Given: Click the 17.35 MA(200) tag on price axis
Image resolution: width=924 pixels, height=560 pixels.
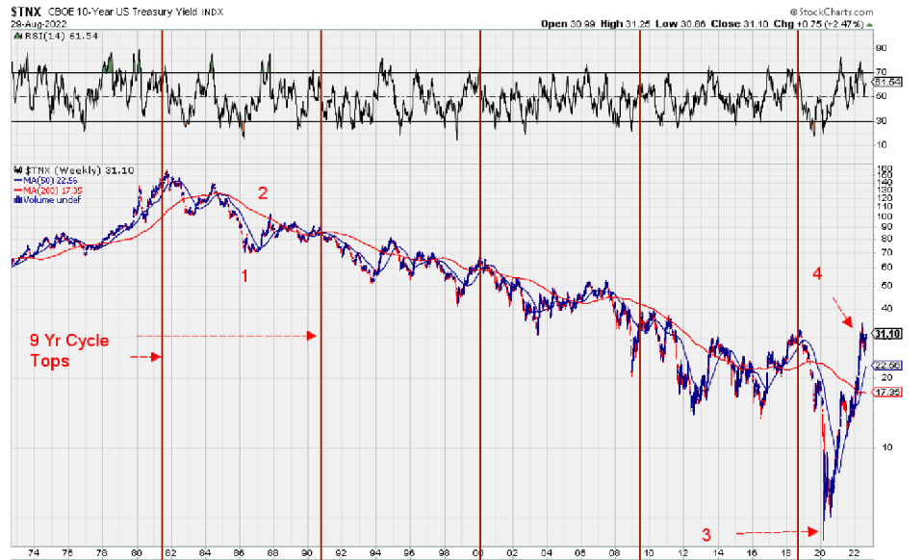Looking at the screenshot, I should coord(888,392).
